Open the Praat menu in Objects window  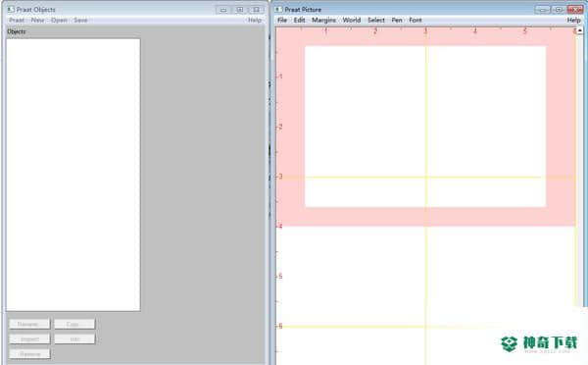coord(17,21)
